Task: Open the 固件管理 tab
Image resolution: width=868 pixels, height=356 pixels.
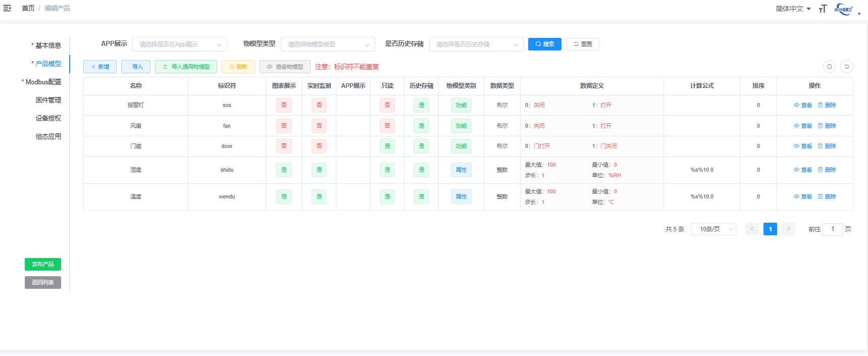Action: (x=48, y=100)
